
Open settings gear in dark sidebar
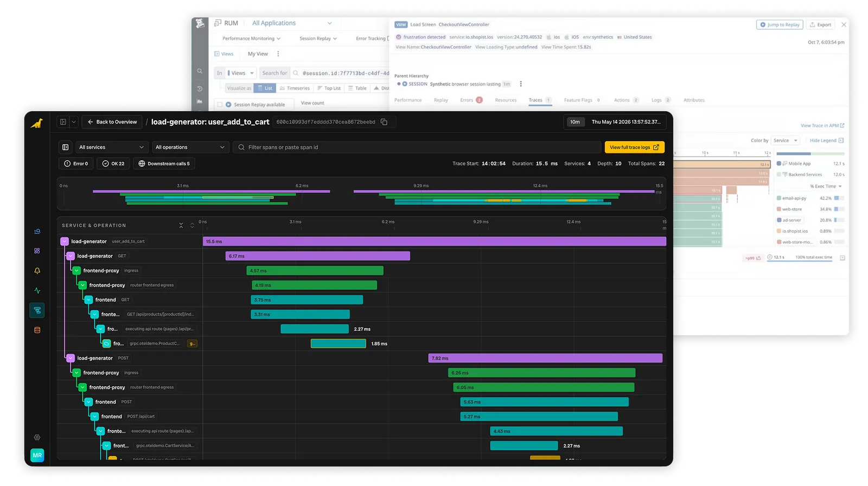(x=37, y=437)
